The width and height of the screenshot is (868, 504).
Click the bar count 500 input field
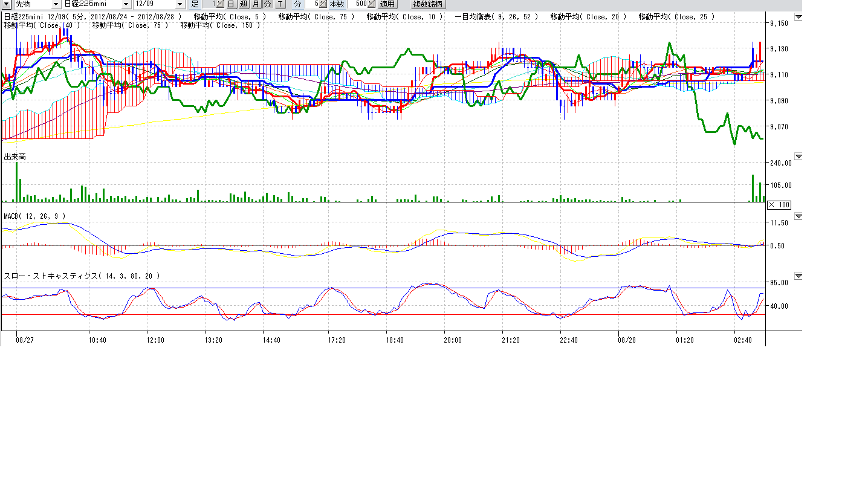click(x=357, y=4)
